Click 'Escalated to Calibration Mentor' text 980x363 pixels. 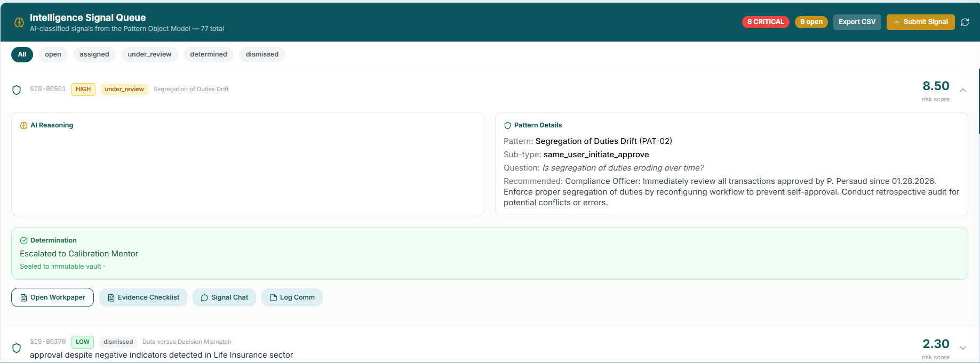click(x=79, y=254)
